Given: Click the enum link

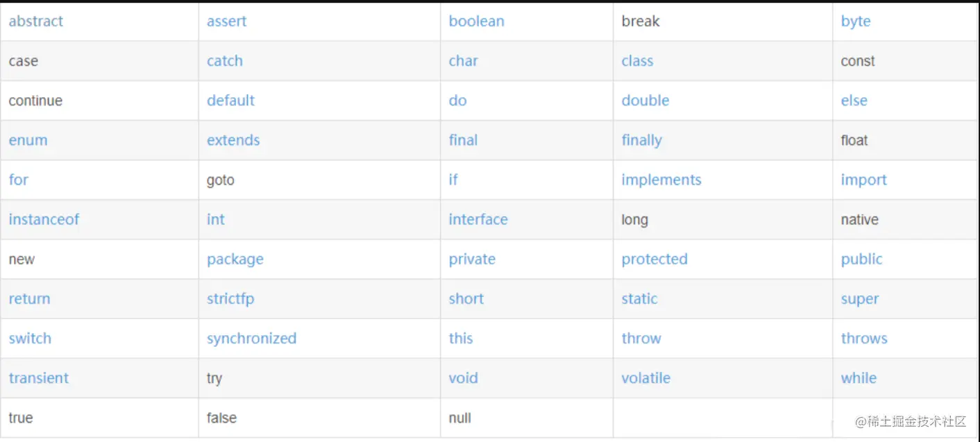Looking at the screenshot, I should (x=28, y=140).
